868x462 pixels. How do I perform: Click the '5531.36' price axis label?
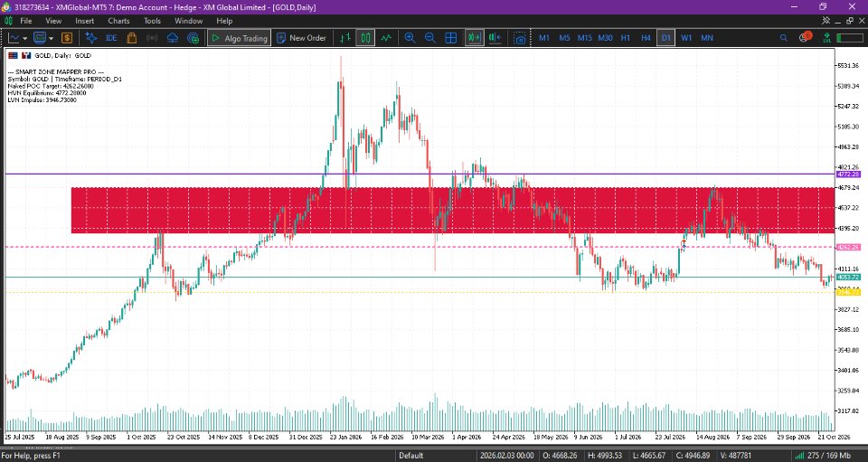coord(847,65)
